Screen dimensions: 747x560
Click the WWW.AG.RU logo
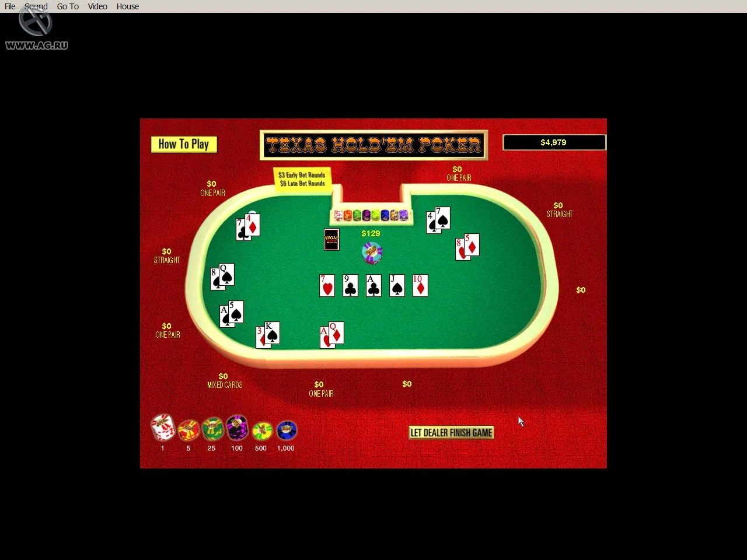click(36, 29)
